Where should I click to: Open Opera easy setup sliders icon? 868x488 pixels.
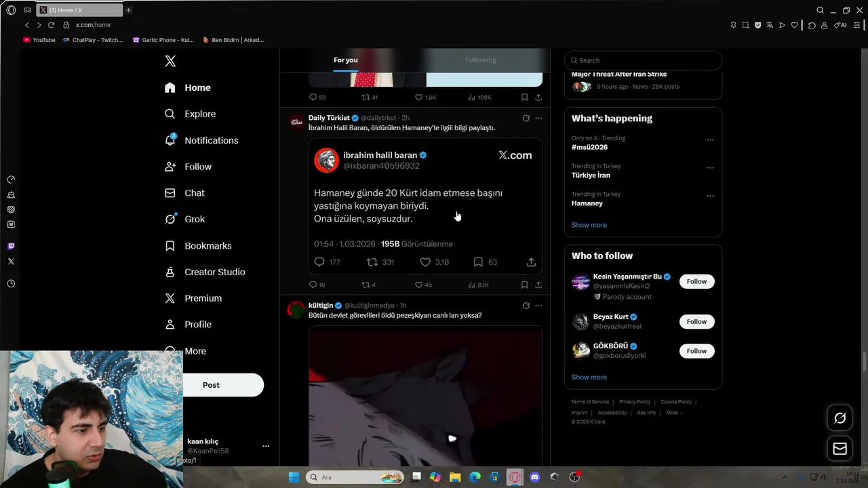point(857,25)
